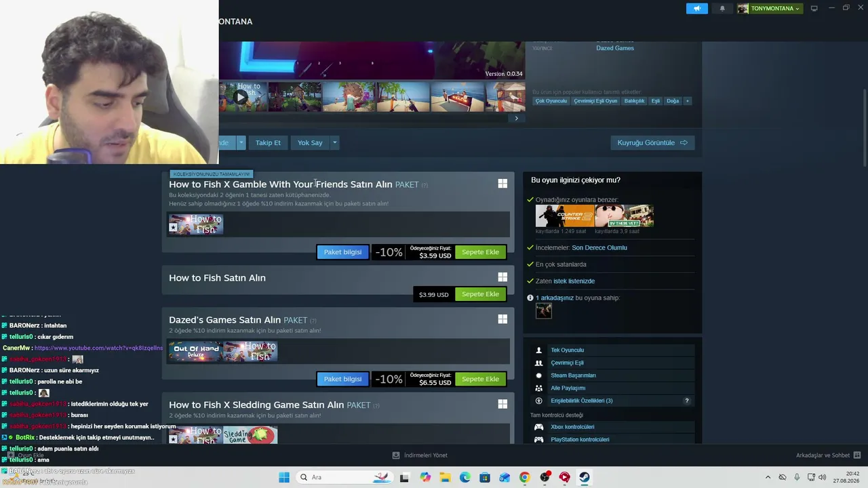This screenshot has width=868, height=488.
Task: Click Windows icon on Dazed's Games bundle
Action: point(502,319)
